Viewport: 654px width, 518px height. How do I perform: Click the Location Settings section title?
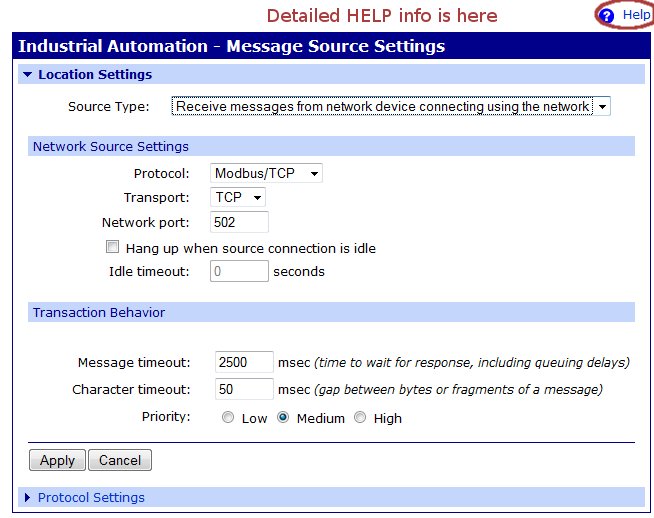[x=95, y=75]
